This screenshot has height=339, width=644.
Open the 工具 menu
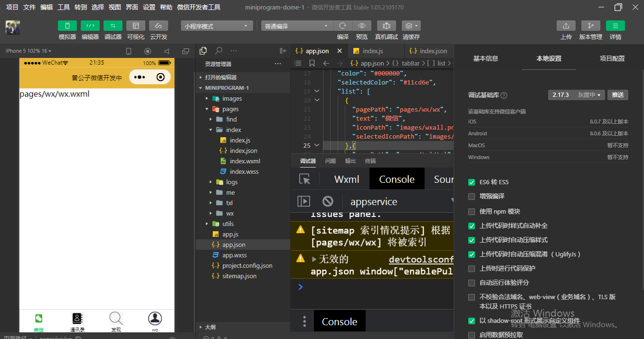(x=64, y=7)
